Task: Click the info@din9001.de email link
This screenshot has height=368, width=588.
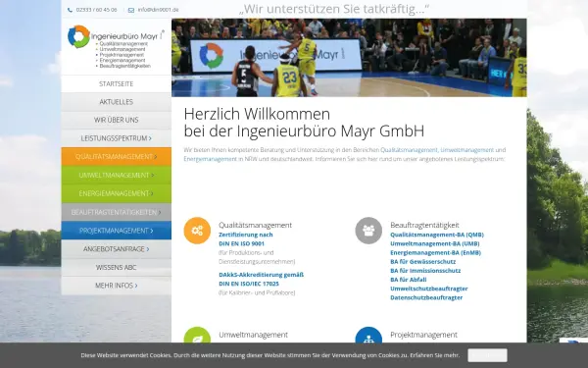Action: (158, 10)
